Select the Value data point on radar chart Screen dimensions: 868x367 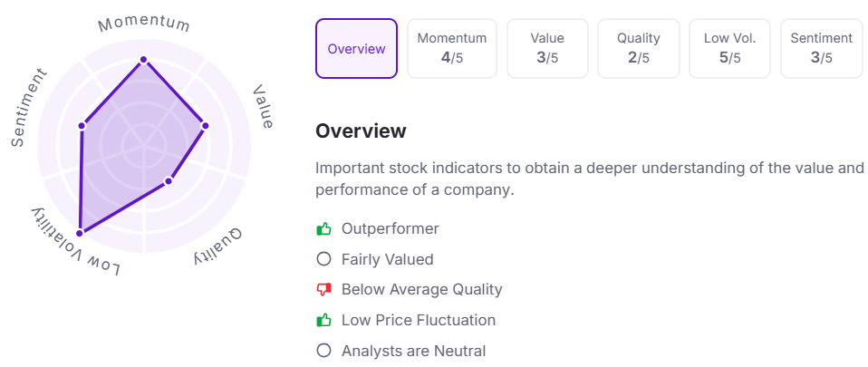[205, 126]
